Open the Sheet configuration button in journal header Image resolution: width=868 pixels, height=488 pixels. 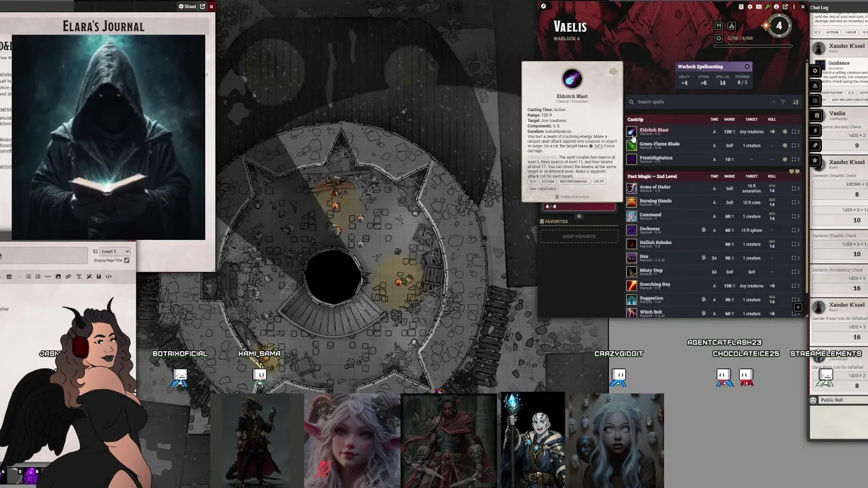coord(187,6)
